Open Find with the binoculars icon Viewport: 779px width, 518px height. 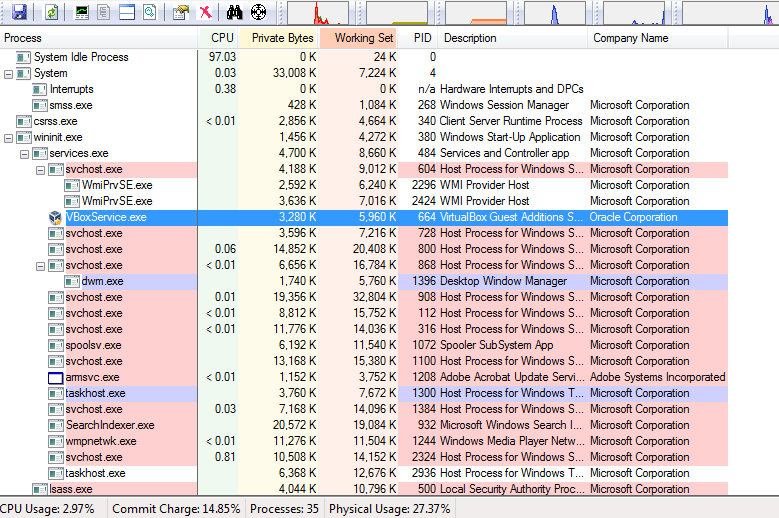(x=235, y=12)
